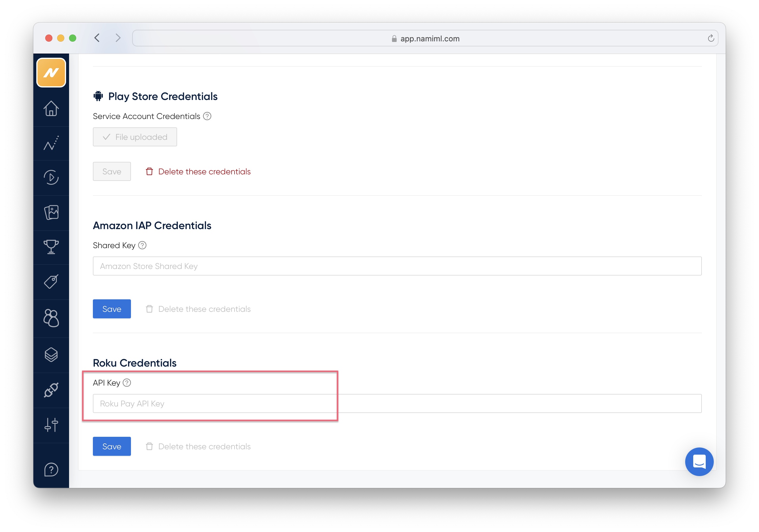The height and width of the screenshot is (532, 759).
Task: Show help for Service Account Credentials
Action: tap(207, 116)
